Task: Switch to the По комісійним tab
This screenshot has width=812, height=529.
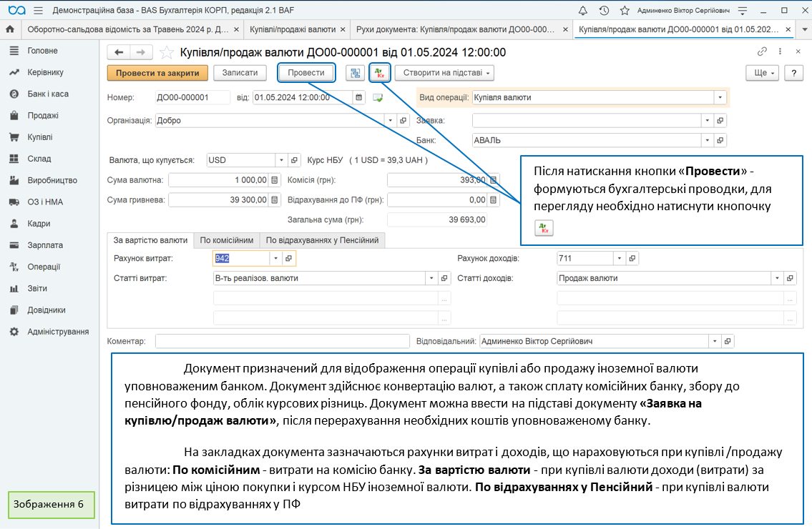Action: click(226, 240)
